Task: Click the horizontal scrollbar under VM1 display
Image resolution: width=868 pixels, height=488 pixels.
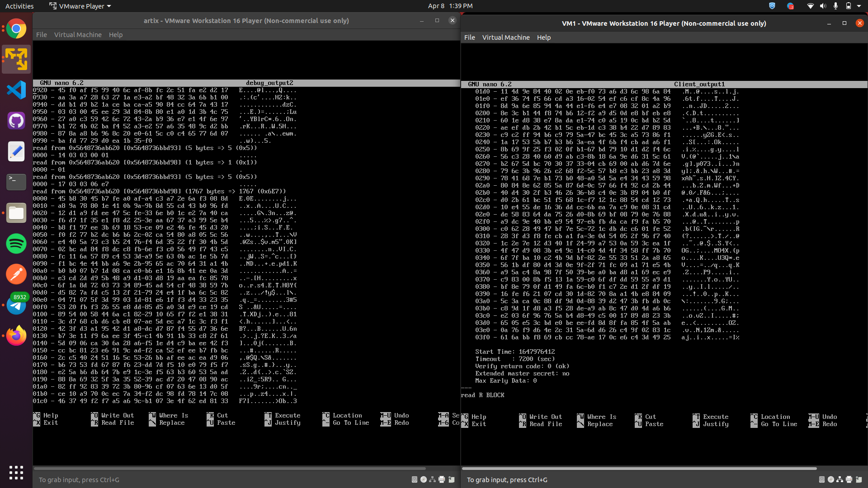Action: [639, 469]
